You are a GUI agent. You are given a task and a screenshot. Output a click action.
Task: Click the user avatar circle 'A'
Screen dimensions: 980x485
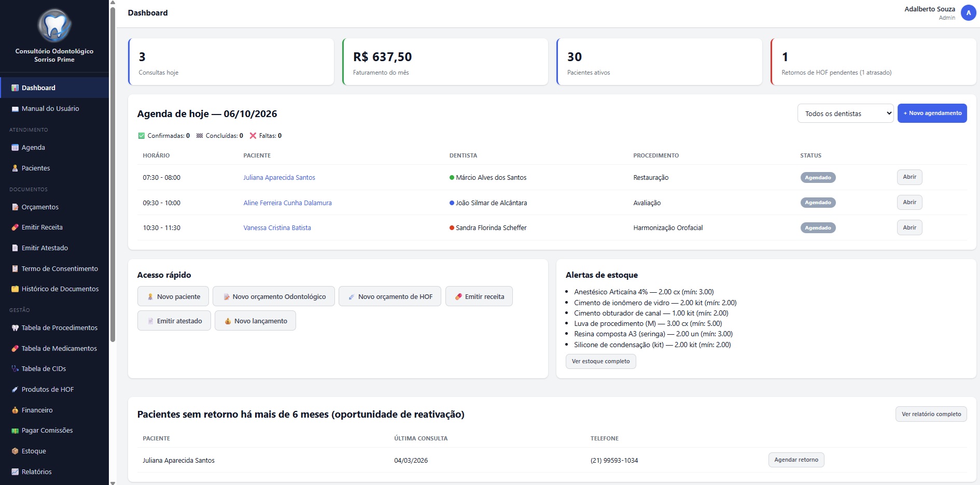pos(968,13)
